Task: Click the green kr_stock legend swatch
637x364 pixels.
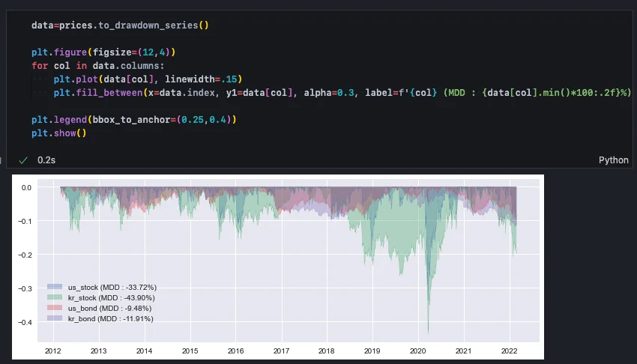Action: 55,297
